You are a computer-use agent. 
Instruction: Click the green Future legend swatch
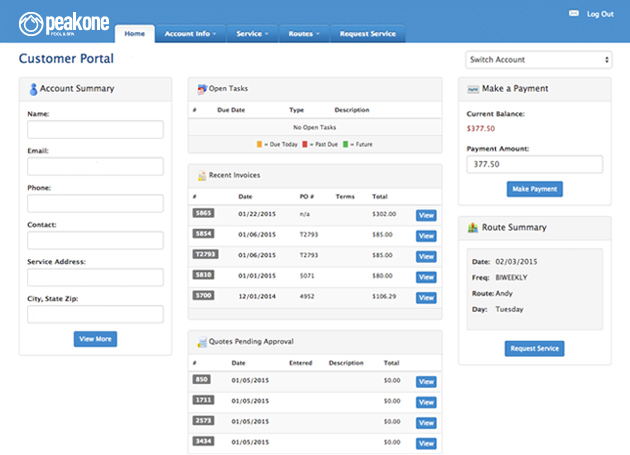pos(346,144)
